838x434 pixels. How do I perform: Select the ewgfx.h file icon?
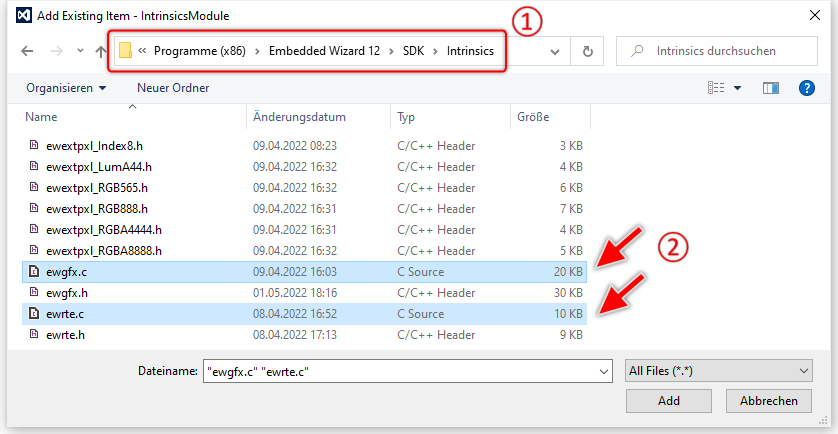[34, 292]
